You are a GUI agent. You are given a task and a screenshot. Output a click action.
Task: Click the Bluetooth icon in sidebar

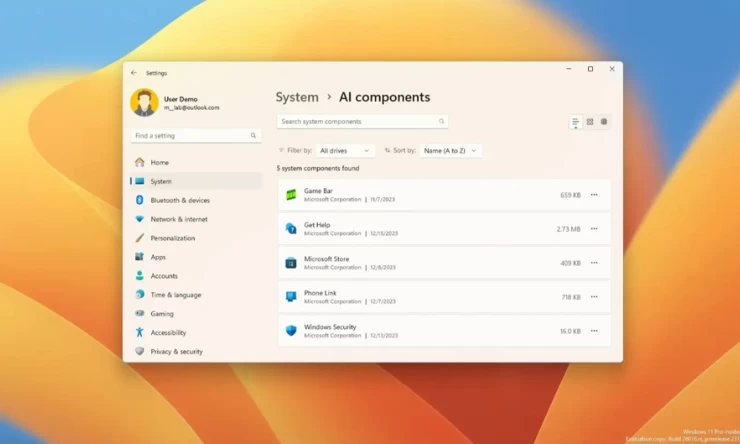pyautogui.click(x=140, y=200)
